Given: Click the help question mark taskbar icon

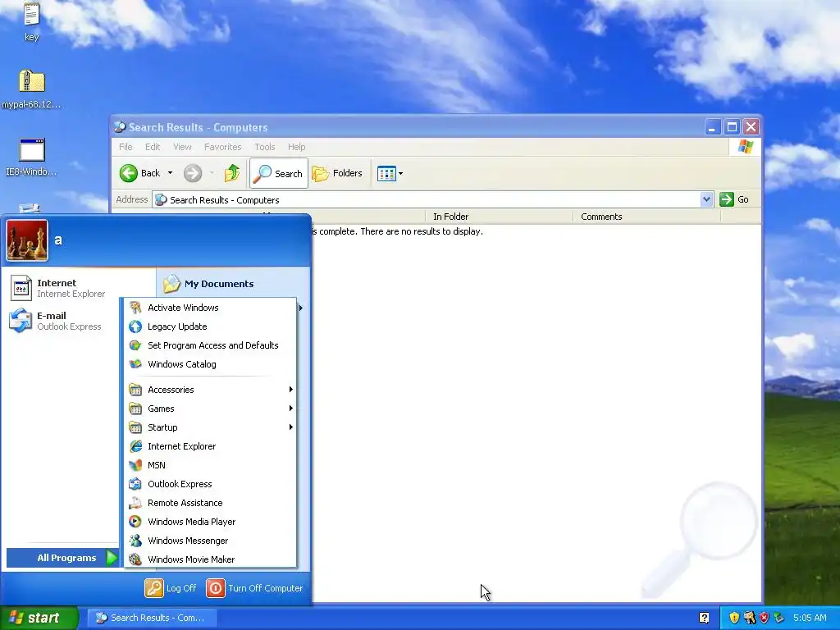Looking at the screenshot, I should [x=705, y=618].
